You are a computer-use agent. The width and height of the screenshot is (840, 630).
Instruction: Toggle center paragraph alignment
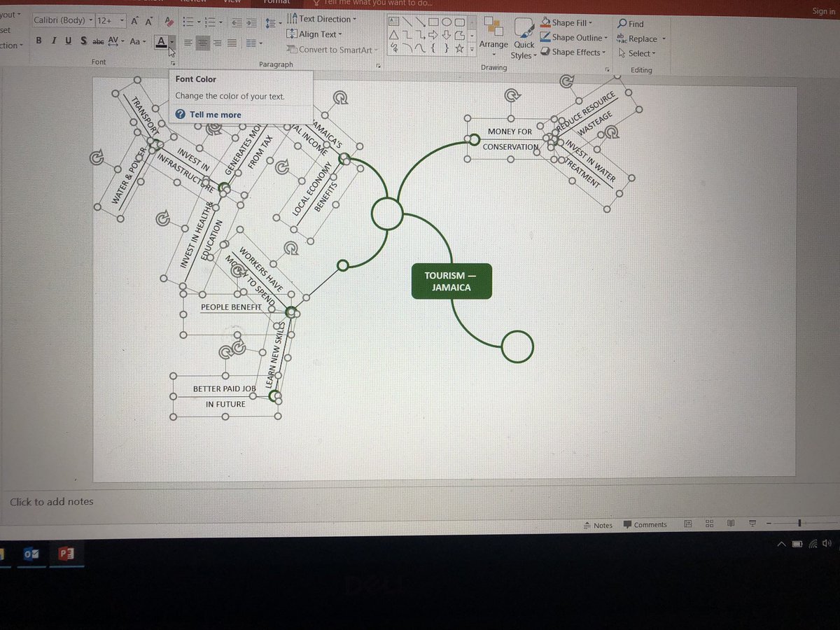click(202, 42)
